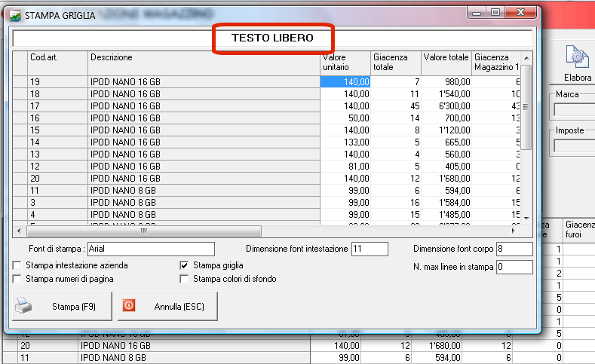The image size is (595, 364).
Task: Click the horizontal scrollbar right arrow
Action: [x=513, y=231]
